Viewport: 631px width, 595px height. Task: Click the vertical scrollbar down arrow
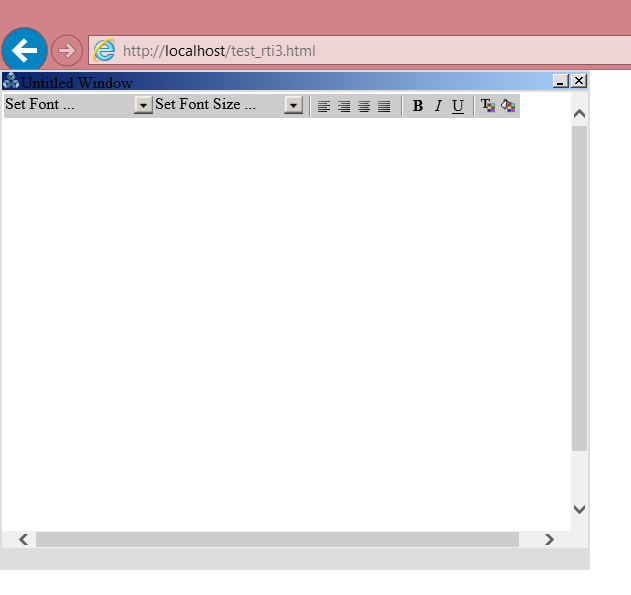579,509
